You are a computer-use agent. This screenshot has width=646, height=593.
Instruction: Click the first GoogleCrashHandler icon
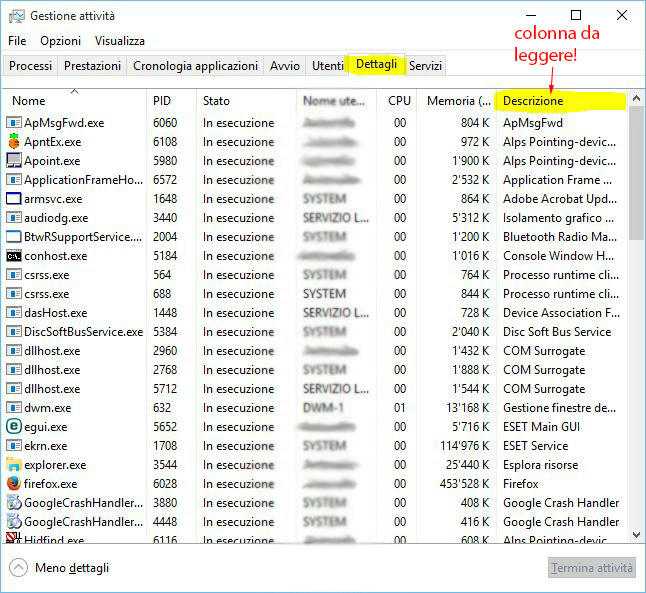14,503
